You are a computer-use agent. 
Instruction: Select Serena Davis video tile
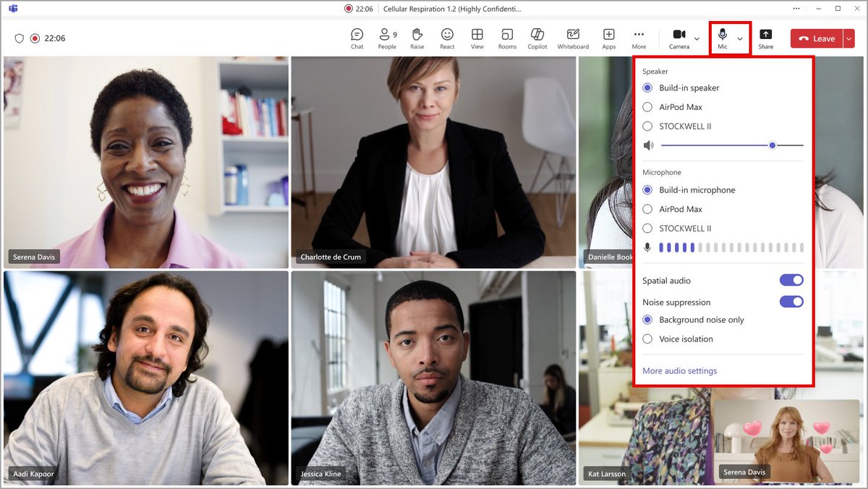coord(145,163)
